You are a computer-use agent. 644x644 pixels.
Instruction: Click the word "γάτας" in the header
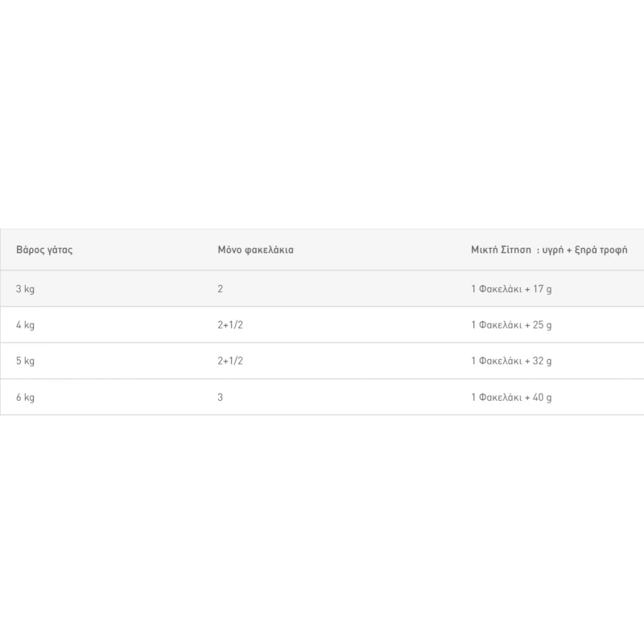coord(60,250)
